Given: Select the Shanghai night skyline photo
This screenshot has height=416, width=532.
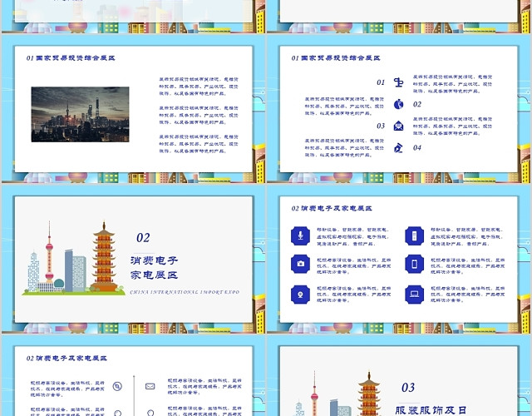Looking at the screenshot, I should (80, 115).
